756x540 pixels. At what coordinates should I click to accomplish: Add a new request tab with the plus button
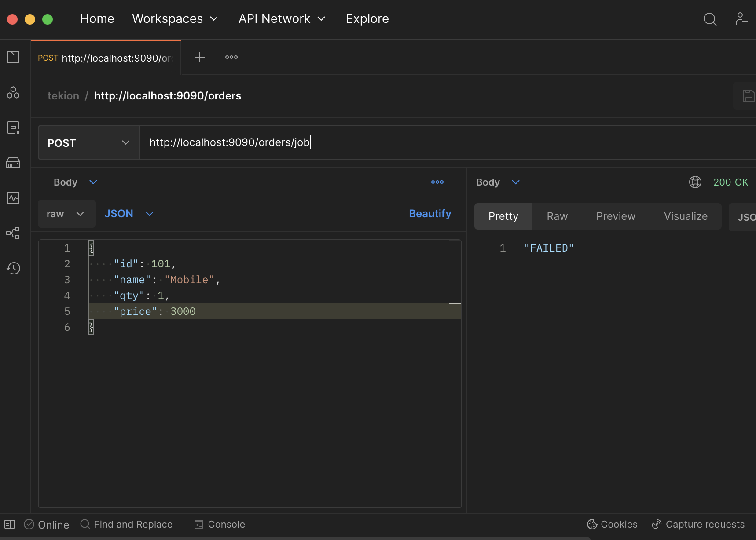tap(199, 57)
